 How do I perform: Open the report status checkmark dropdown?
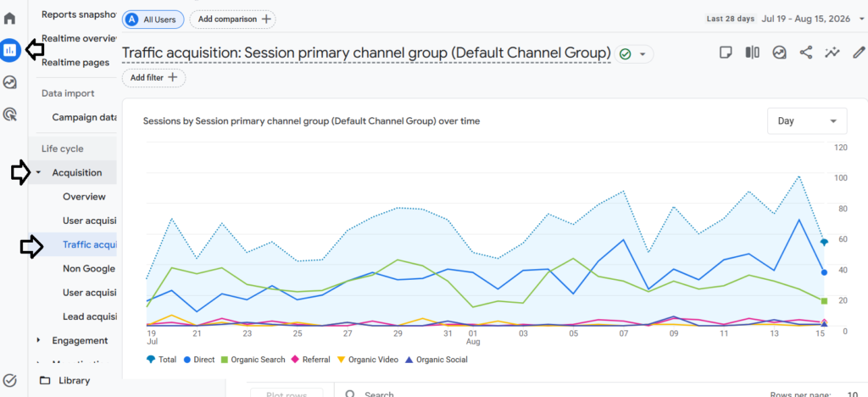coord(634,54)
